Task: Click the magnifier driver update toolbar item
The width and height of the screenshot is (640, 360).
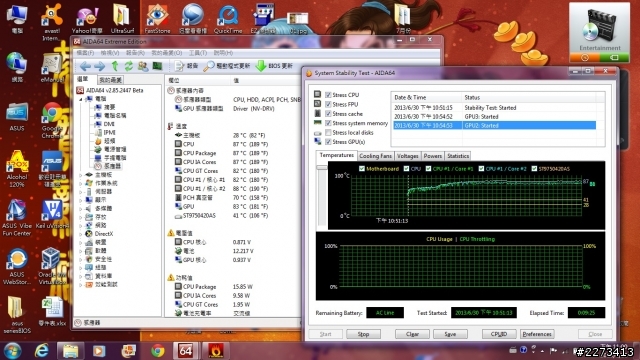Action: [227, 66]
